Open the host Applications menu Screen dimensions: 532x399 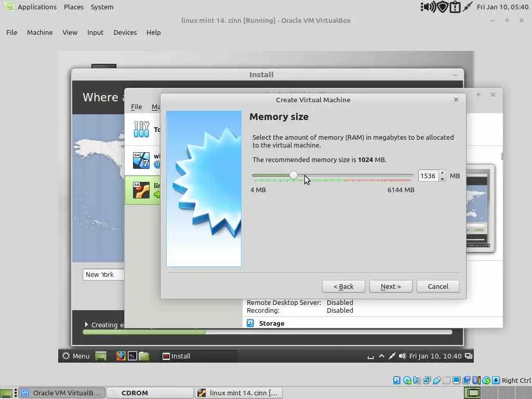click(37, 7)
